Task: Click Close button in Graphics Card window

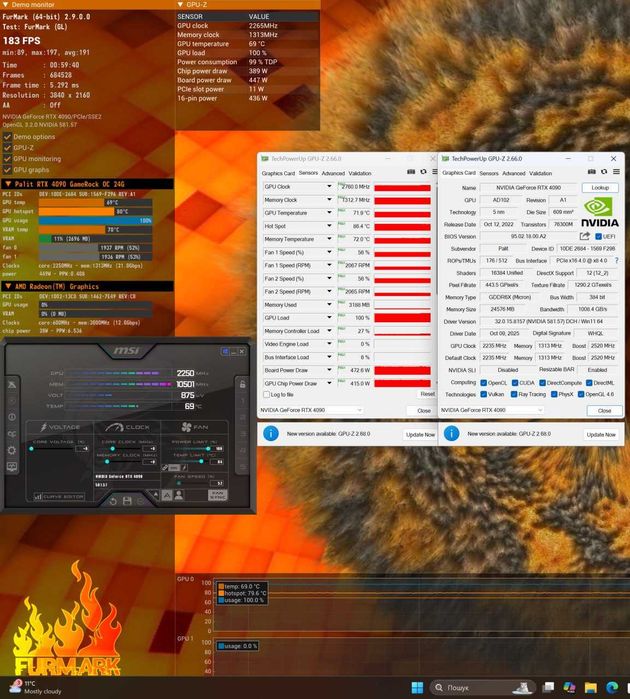Action: [604, 411]
